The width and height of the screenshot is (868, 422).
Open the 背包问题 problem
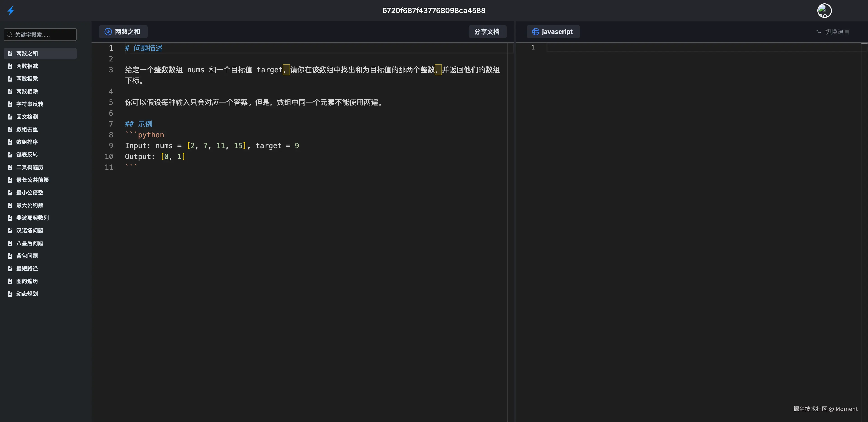point(40,256)
